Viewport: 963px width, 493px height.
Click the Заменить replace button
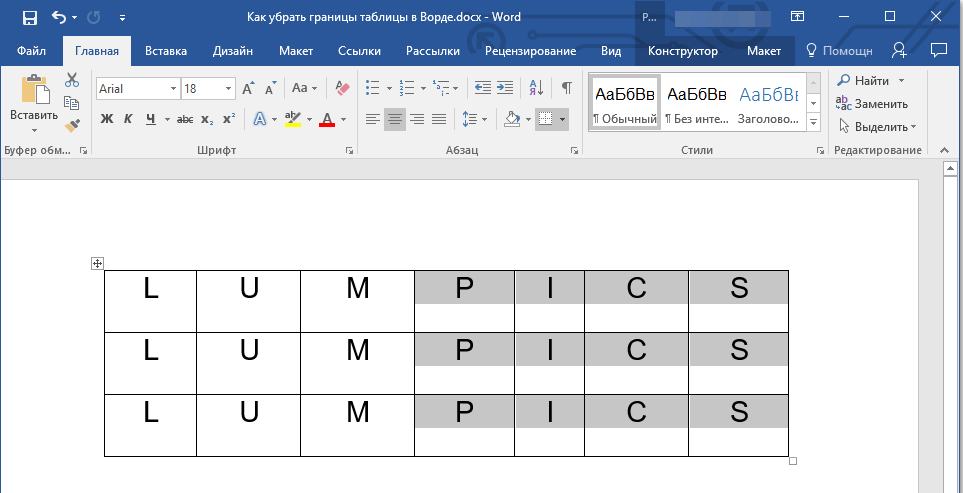point(872,104)
